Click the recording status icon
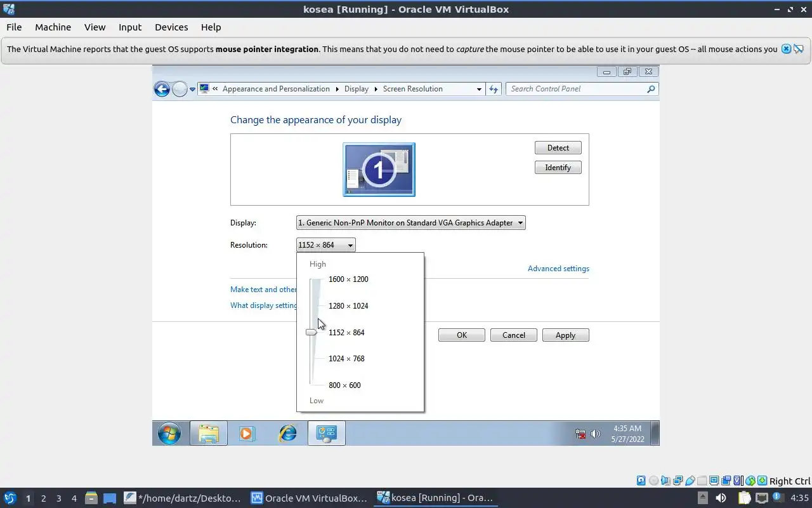The width and height of the screenshot is (812, 508). coord(726,481)
